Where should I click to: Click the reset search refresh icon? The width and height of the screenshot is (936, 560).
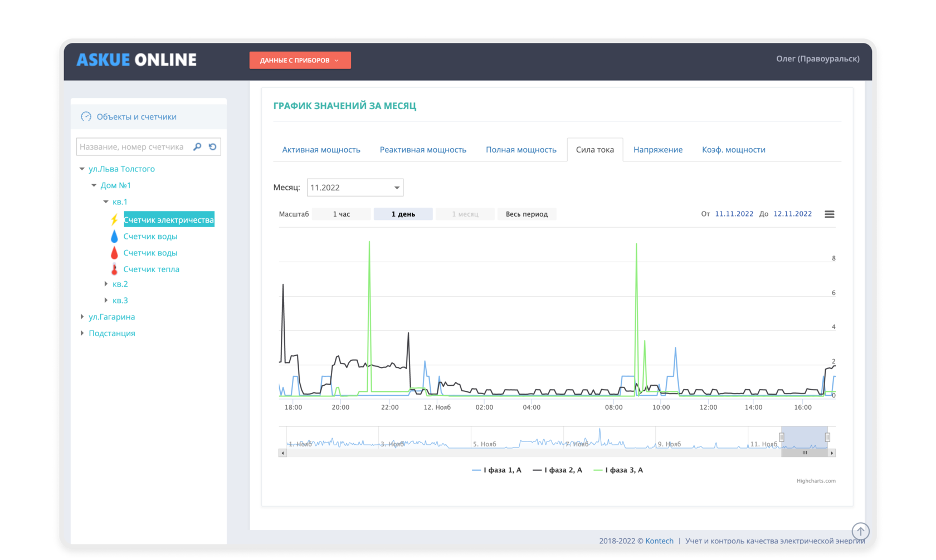point(213,147)
